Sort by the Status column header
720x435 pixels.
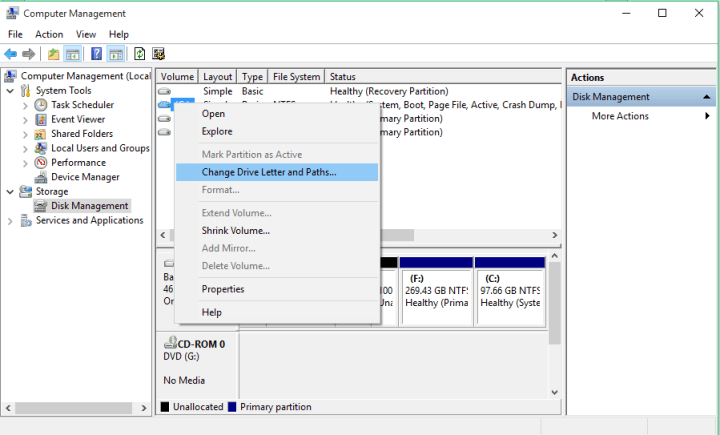click(443, 77)
